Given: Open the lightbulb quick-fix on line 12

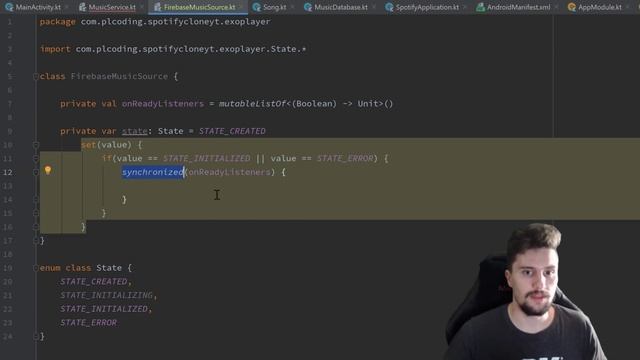Looking at the screenshot, I should point(48,170).
